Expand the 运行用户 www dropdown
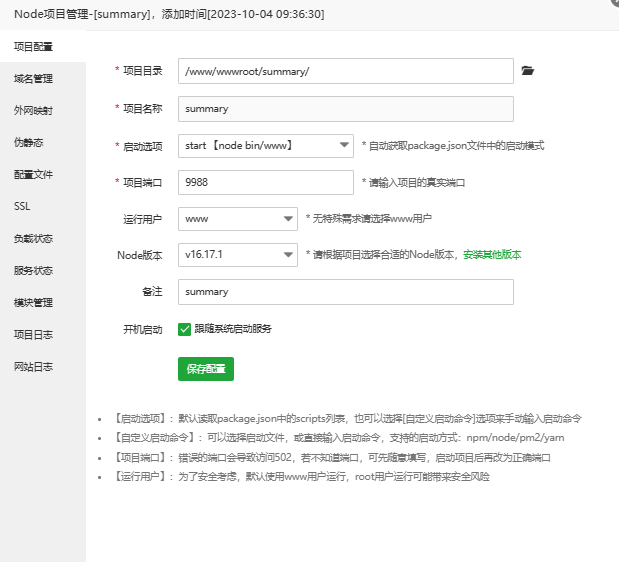619x562 pixels. [238, 219]
